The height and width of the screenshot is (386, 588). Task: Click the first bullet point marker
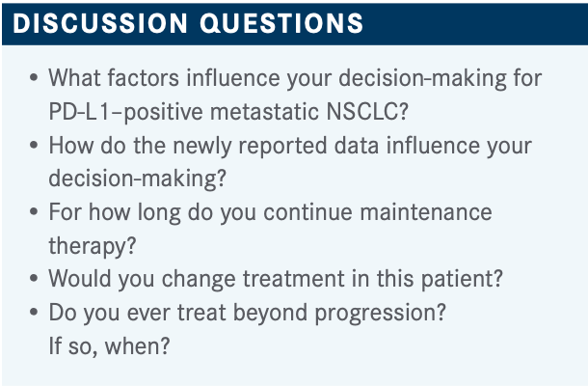[34, 78]
